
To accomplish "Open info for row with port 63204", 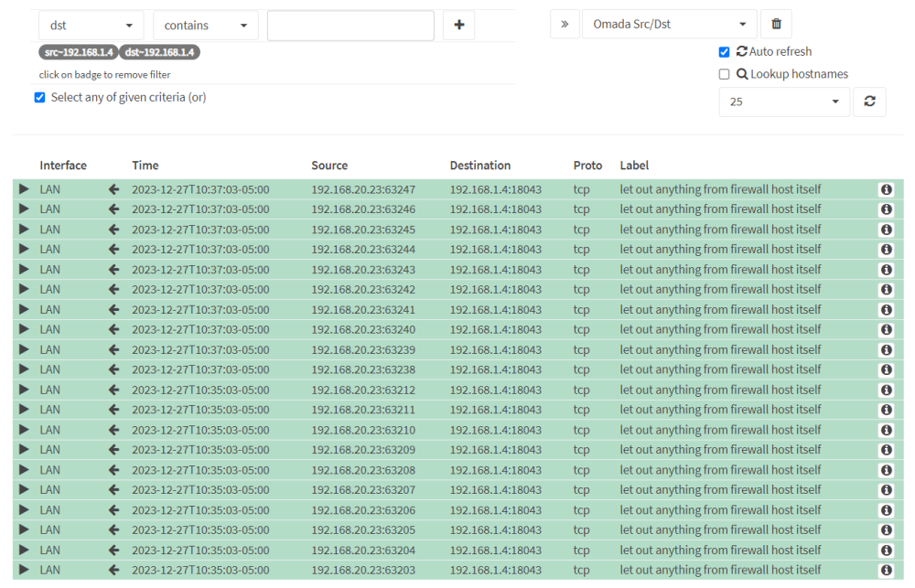I will coord(886,551).
